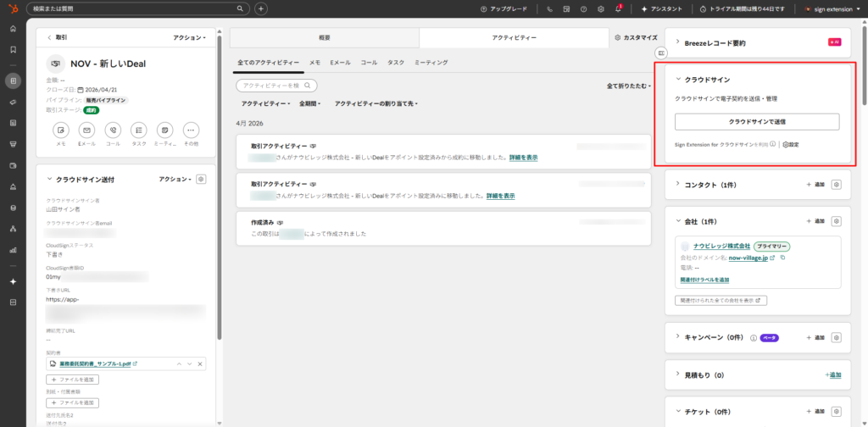This screenshot has width=868, height=427.
Task: Select the メモ subtab
Action: click(314, 63)
